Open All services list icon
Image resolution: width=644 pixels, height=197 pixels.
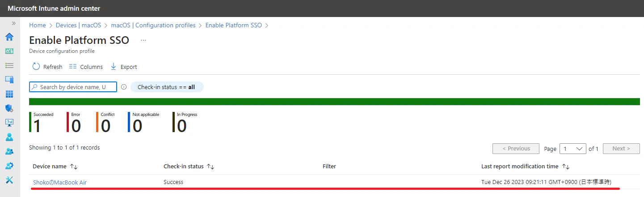9,65
